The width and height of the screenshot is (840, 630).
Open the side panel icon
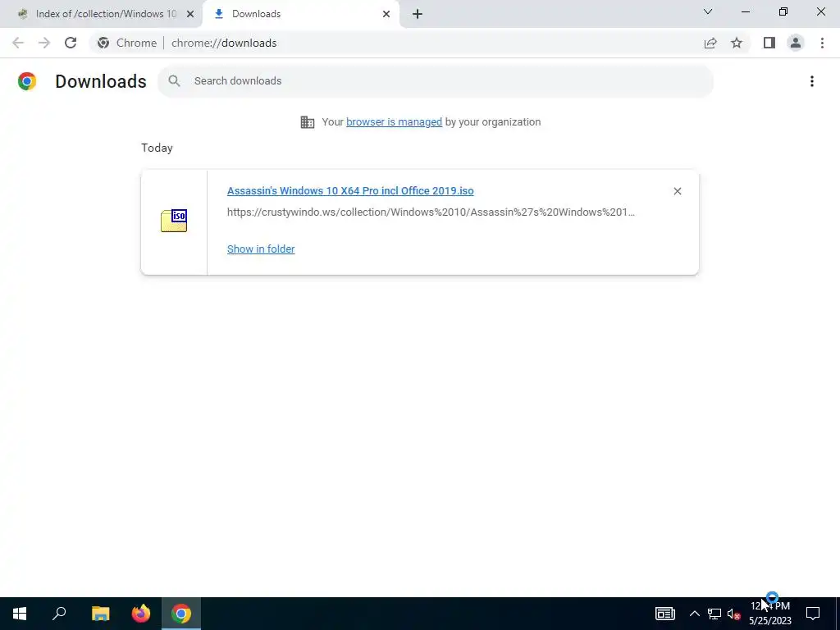(769, 43)
